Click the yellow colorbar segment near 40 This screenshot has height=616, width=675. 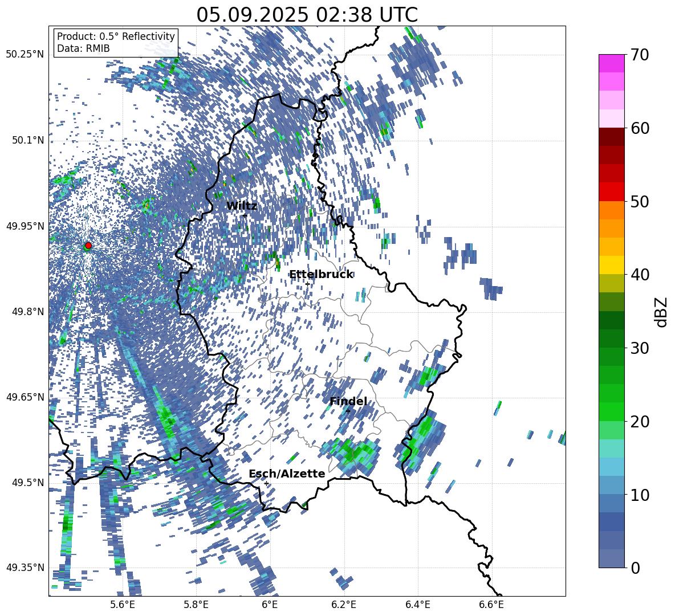coord(611,265)
